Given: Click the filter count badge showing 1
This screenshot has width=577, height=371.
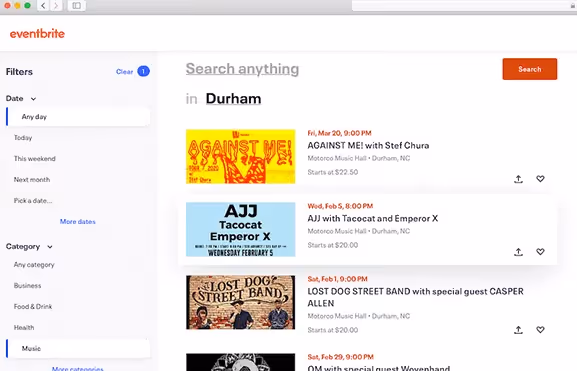Looking at the screenshot, I should pos(144,71).
